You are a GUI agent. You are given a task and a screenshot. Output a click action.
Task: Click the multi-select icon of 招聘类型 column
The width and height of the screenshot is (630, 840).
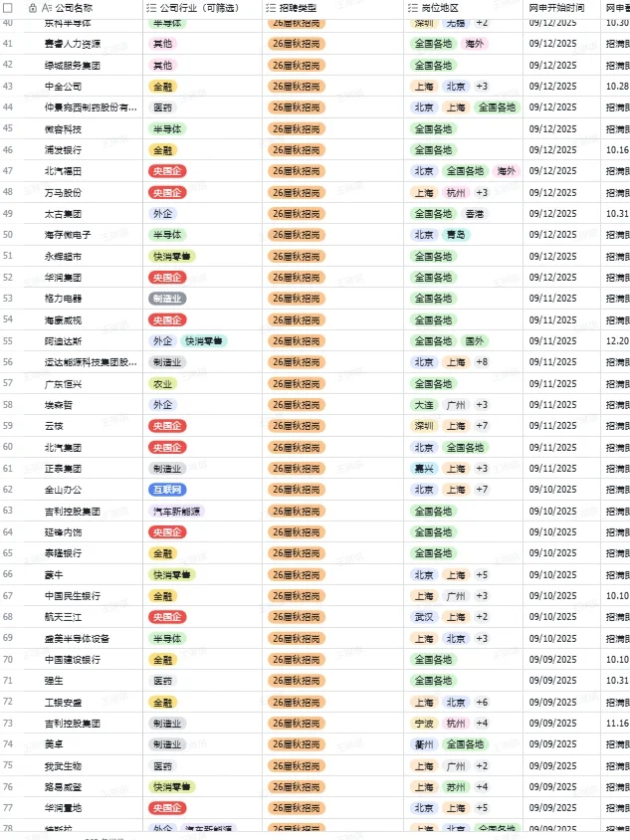click(271, 8)
